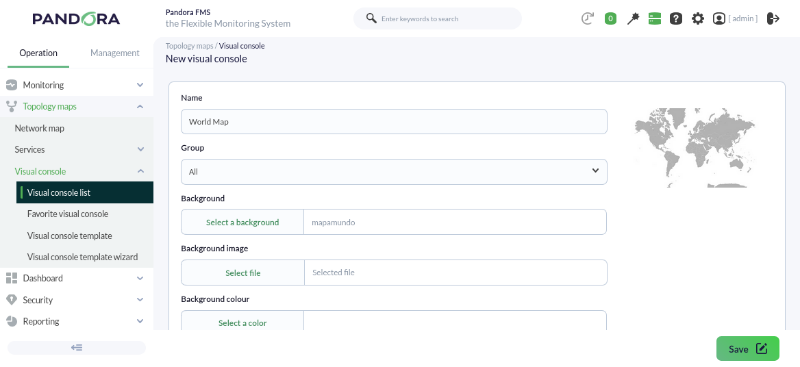Viewport: 800px width, 367px height.
Task: Click the background colour value field
Action: point(455,321)
